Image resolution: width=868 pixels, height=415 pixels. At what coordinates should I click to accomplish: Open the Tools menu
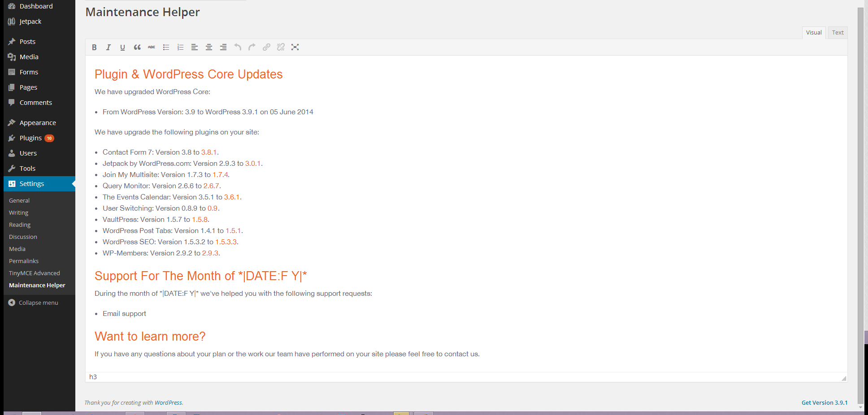pyautogui.click(x=39, y=169)
